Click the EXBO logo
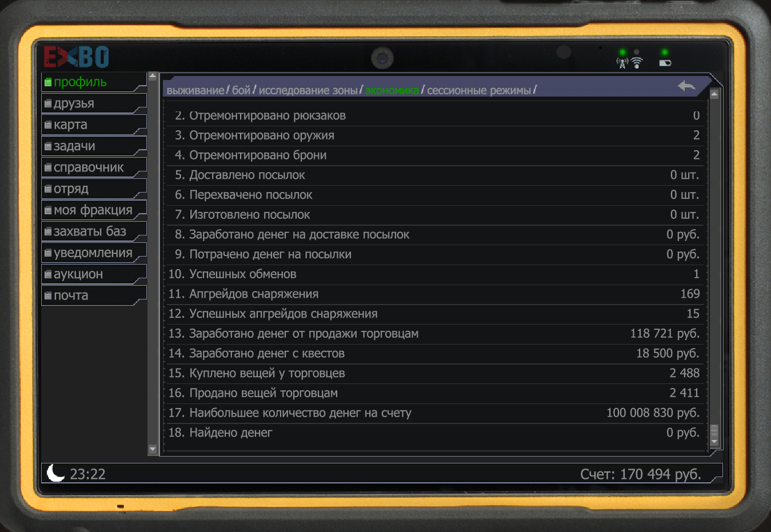The height and width of the screenshot is (532, 771). 76,57
